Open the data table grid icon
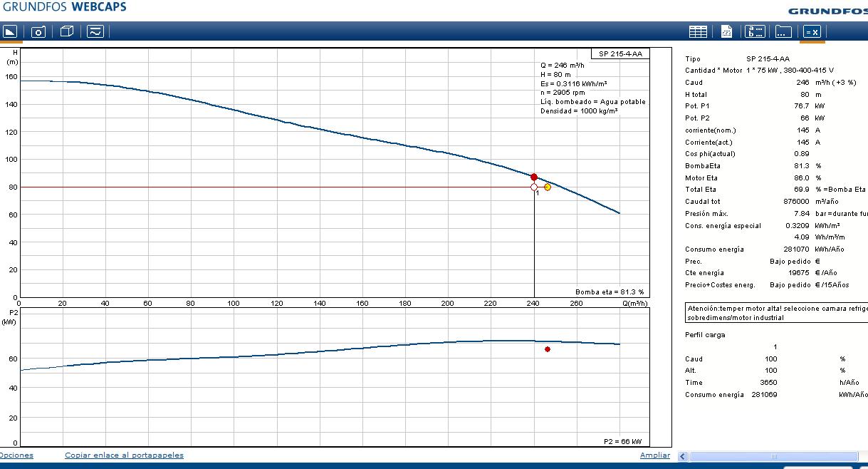868x469 pixels. (x=698, y=31)
